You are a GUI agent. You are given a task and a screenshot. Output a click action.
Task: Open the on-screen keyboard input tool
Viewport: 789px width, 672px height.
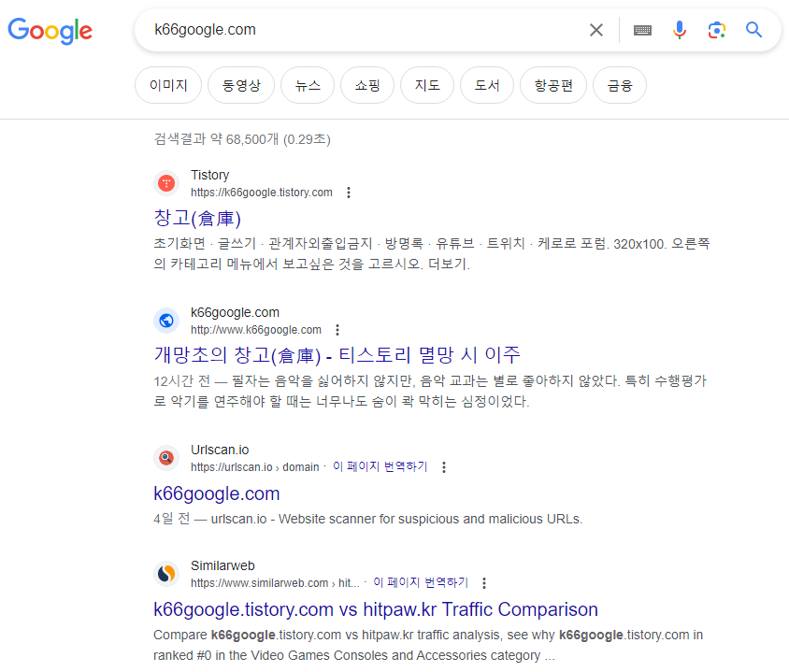tap(642, 30)
